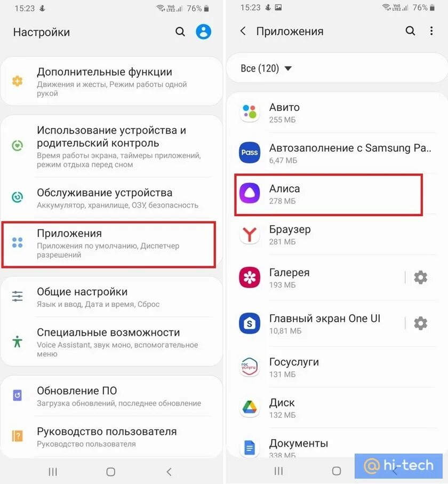Open the Галерея settings gear
The image size is (448, 484).
(421, 277)
